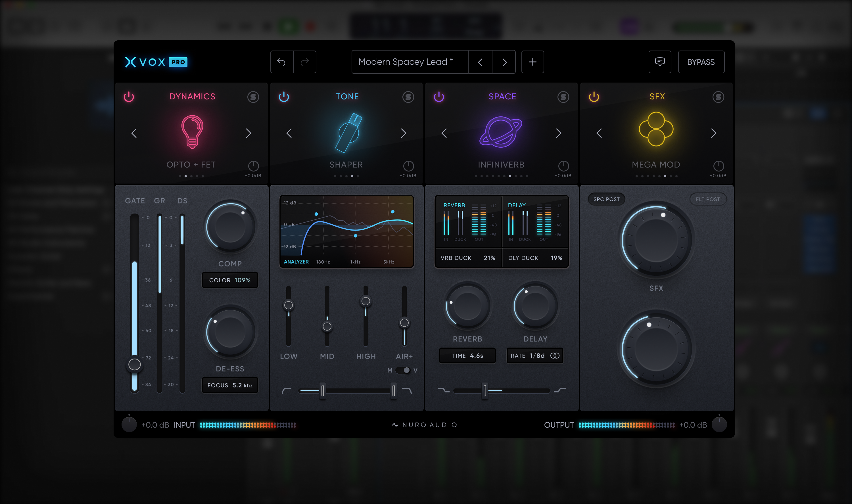Click the ANALYZER label in EQ display
The height and width of the screenshot is (504, 852).
point(296,262)
